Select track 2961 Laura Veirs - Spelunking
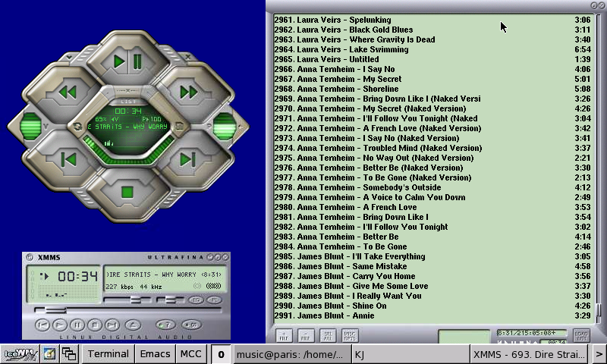 (432, 20)
